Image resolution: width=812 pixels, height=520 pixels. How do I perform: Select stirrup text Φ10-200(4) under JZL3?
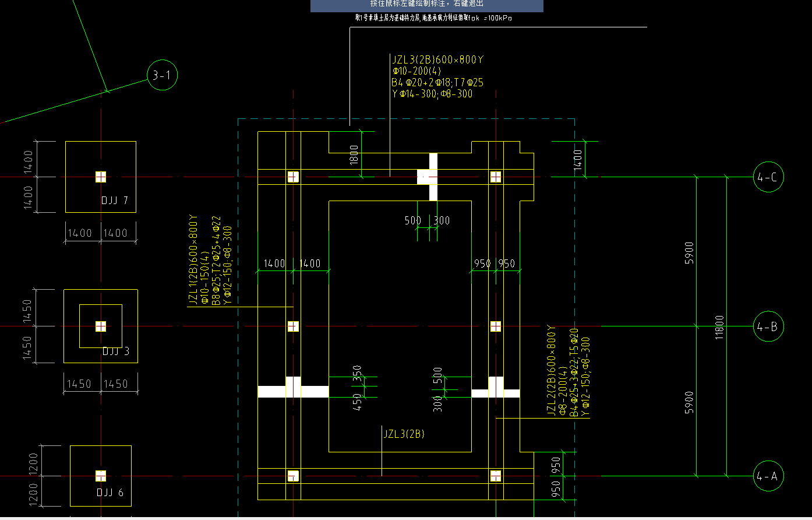point(416,71)
